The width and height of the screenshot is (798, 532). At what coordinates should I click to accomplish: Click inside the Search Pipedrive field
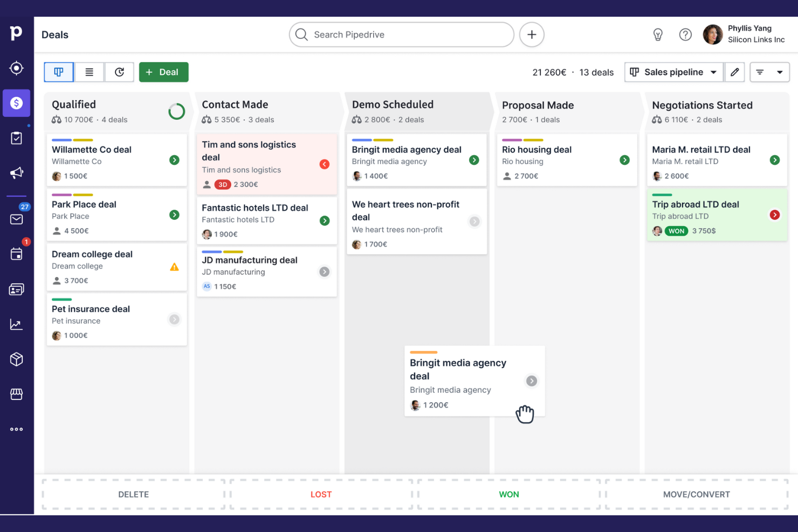401,34
